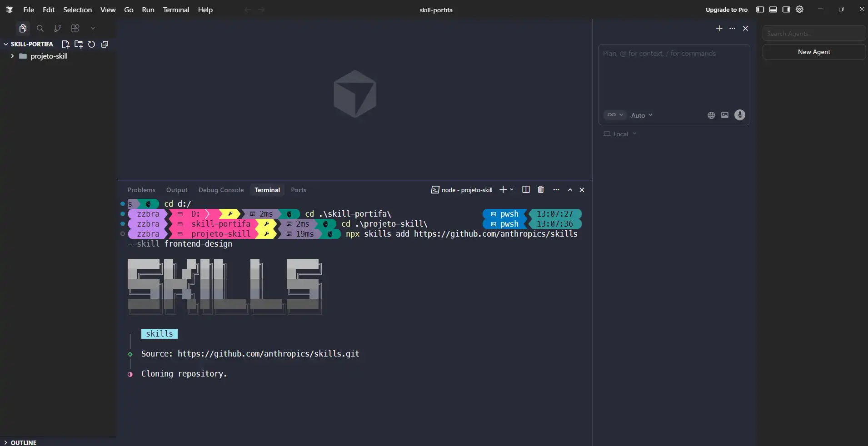Open the Auto model dropdown

(x=641, y=115)
